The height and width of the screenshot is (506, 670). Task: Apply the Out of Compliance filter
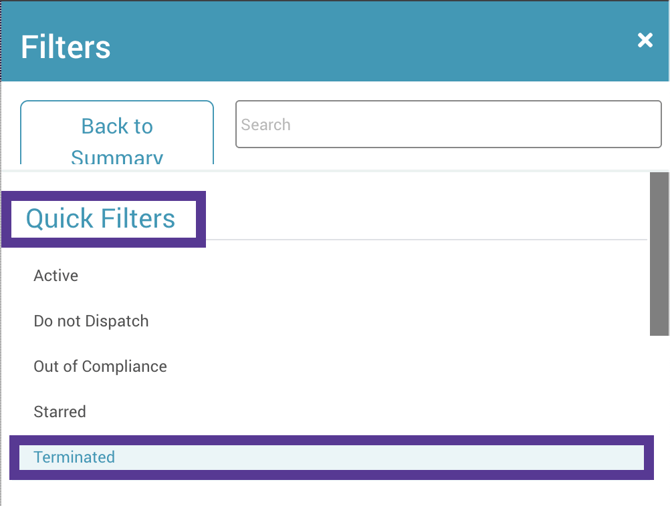(100, 366)
